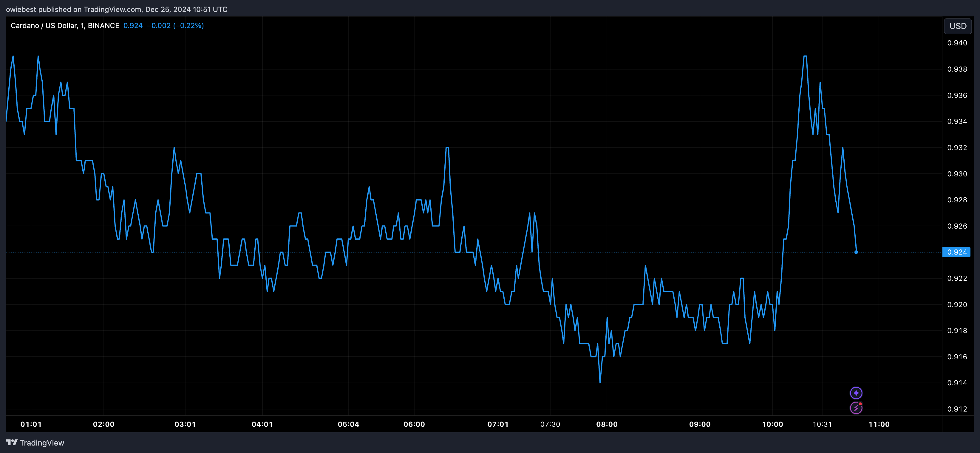Click the 0.914 price axis label
This screenshot has width=980, height=453.
(957, 383)
